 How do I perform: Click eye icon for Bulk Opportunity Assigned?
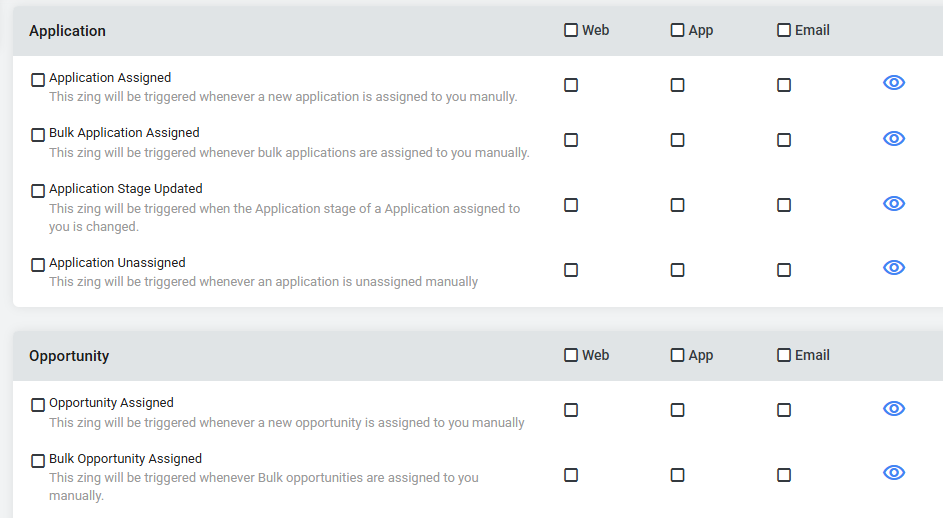894,472
